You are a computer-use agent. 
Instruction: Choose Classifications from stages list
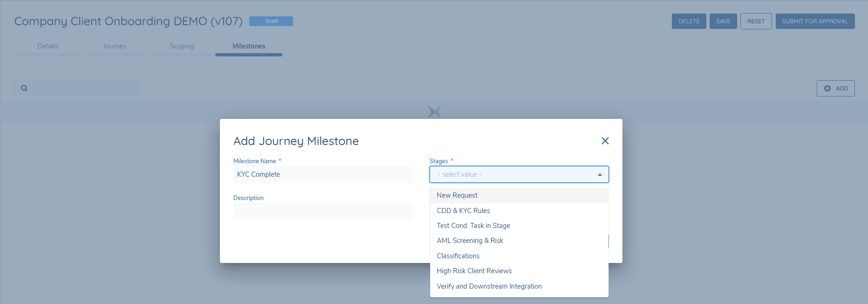click(x=458, y=256)
